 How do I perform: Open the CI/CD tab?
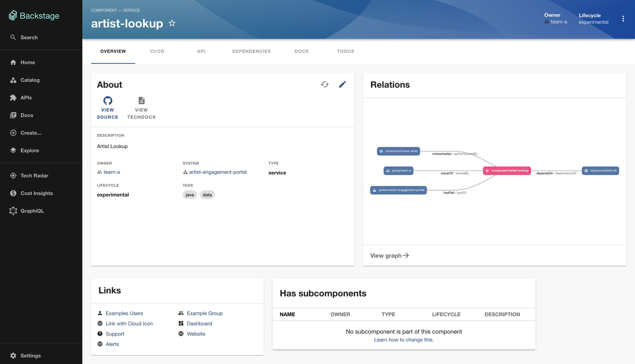[157, 51]
